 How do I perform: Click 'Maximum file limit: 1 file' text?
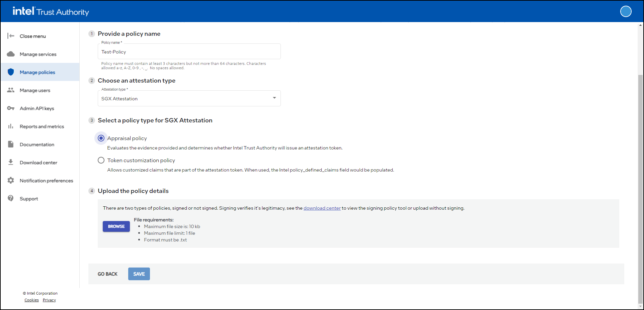pyautogui.click(x=169, y=233)
